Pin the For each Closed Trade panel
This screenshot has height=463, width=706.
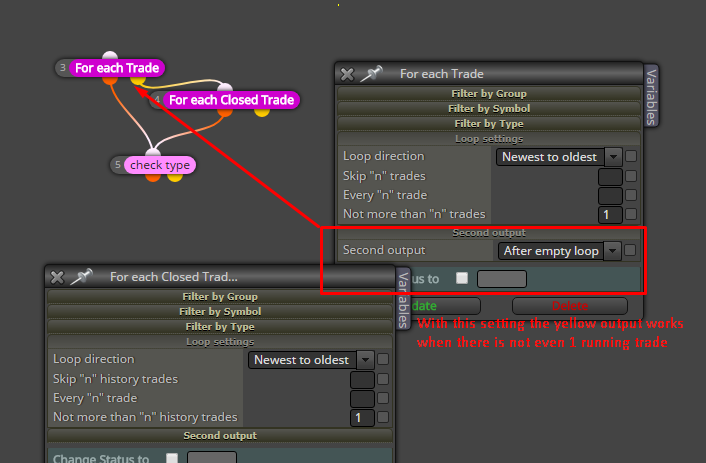[x=81, y=277]
